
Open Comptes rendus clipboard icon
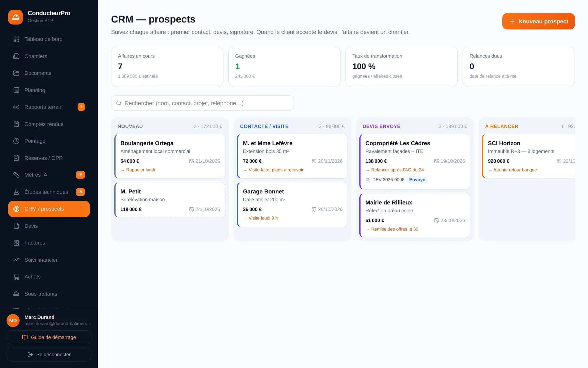point(16,124)
